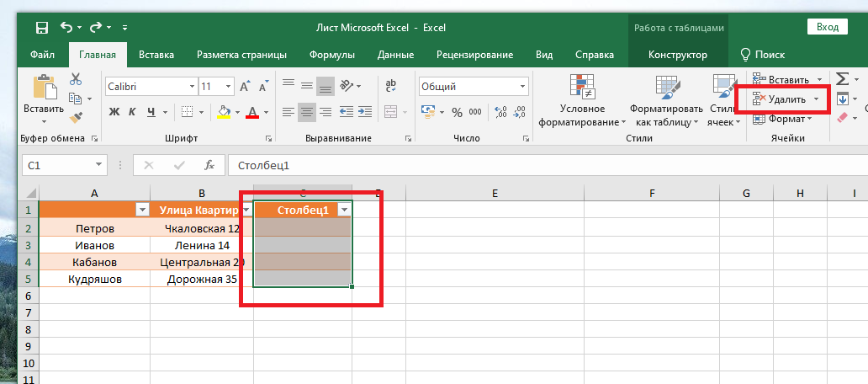The width and height of the screenshot is (868, 384).
Task: Align text right
Action: point(325,111)
